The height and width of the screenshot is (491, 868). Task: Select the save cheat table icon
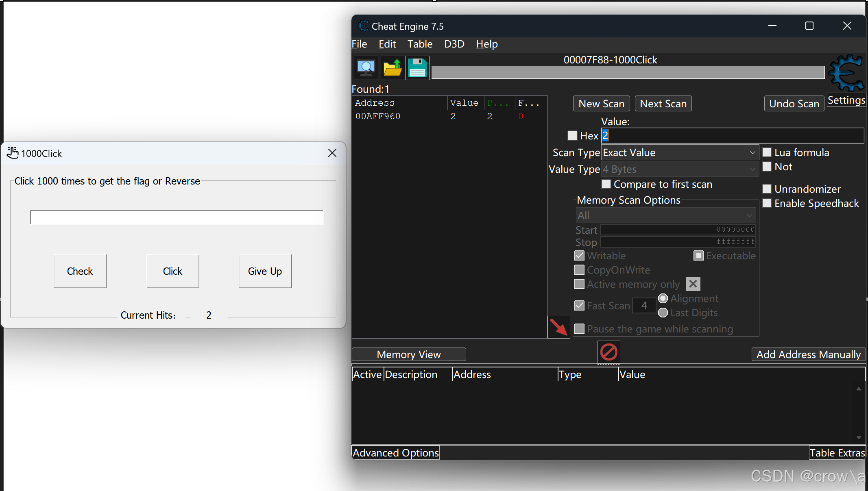[417, 67]
